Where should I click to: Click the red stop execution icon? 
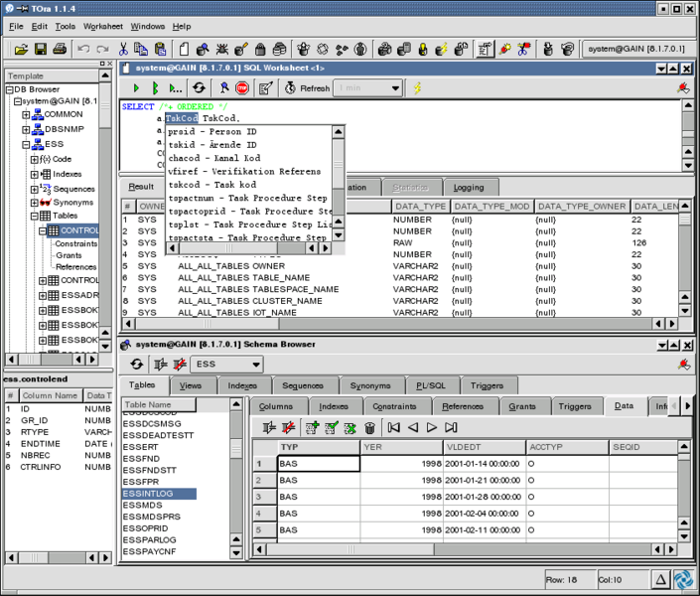242,88
